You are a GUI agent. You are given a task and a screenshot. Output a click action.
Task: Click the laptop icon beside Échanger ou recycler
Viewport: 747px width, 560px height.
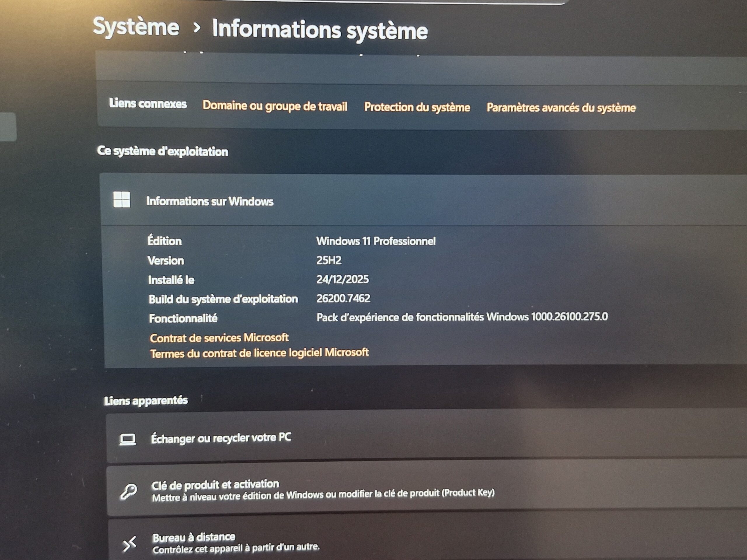coord(128,439)
